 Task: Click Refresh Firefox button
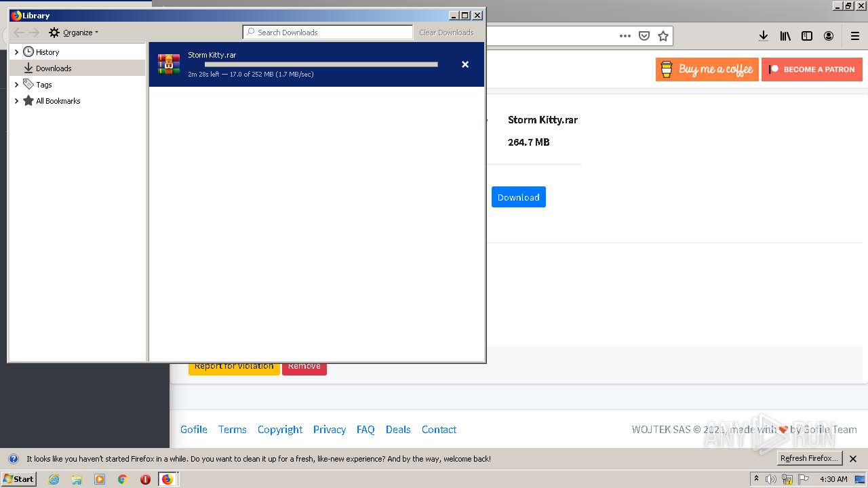(x=809, y=459)
